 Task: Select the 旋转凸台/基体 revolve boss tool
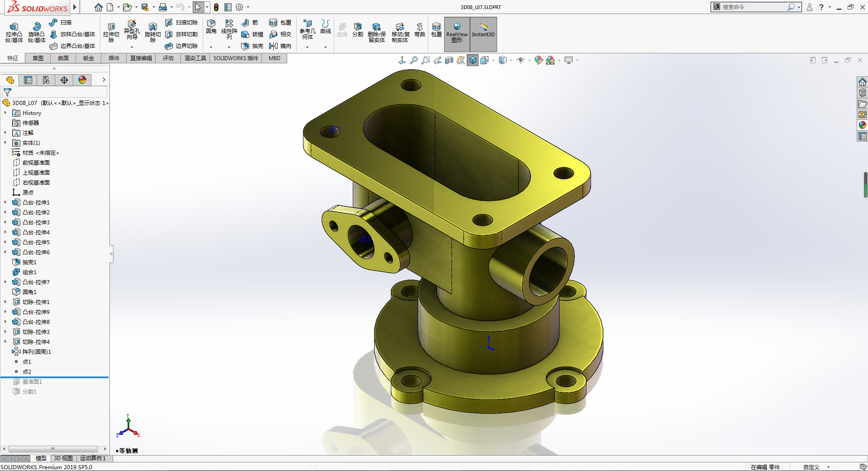point(37,33)
